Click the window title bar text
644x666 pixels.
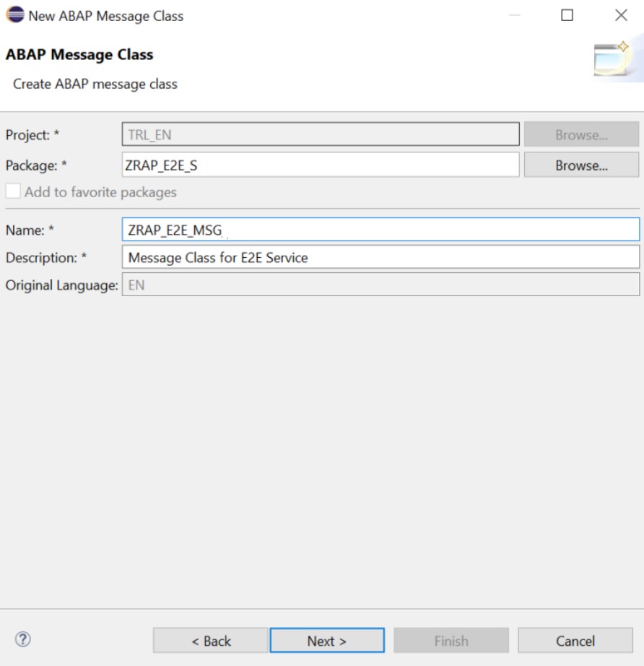(x=106, y=16)
